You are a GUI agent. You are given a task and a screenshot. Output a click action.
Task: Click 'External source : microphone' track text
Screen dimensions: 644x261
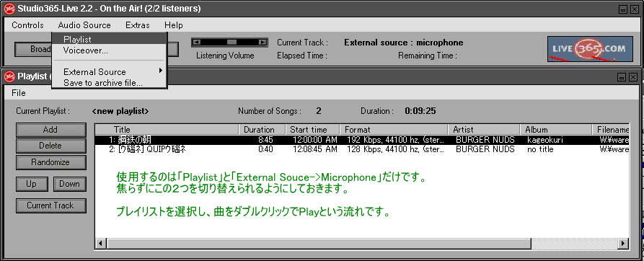(403, 43)
